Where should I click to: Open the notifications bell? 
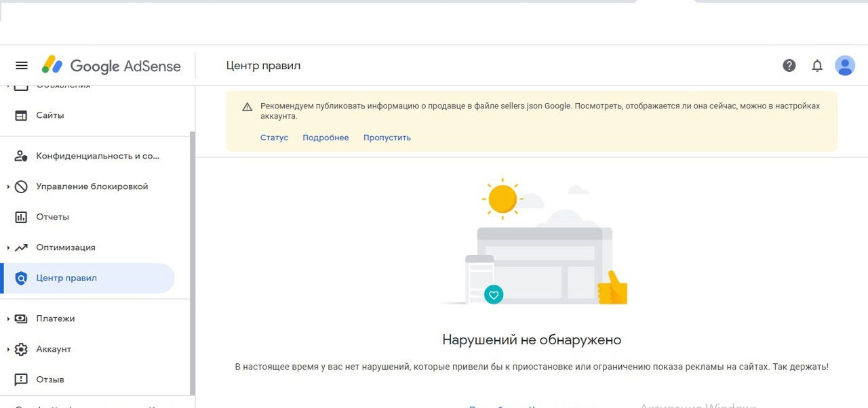pyautogui.click(x=817, y=66)
